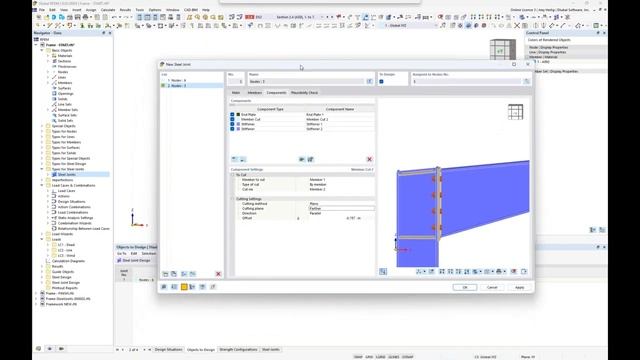
Task: Click the OK button
Action: [465, 287]
